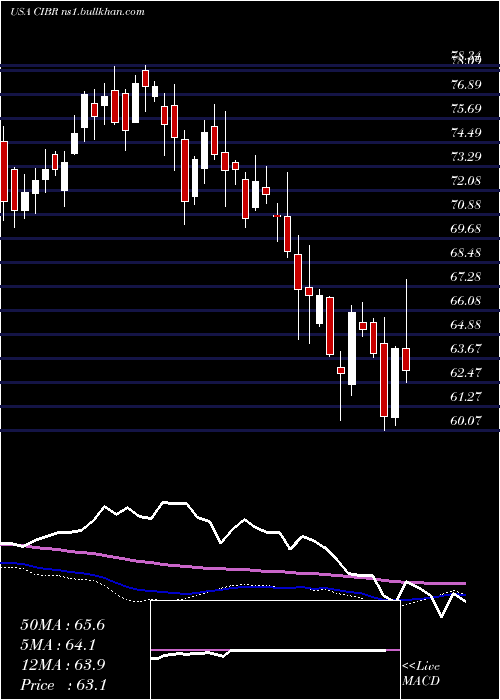Select the 74.49 price axis label
This screenshot has width=500, height=700.
466,133
